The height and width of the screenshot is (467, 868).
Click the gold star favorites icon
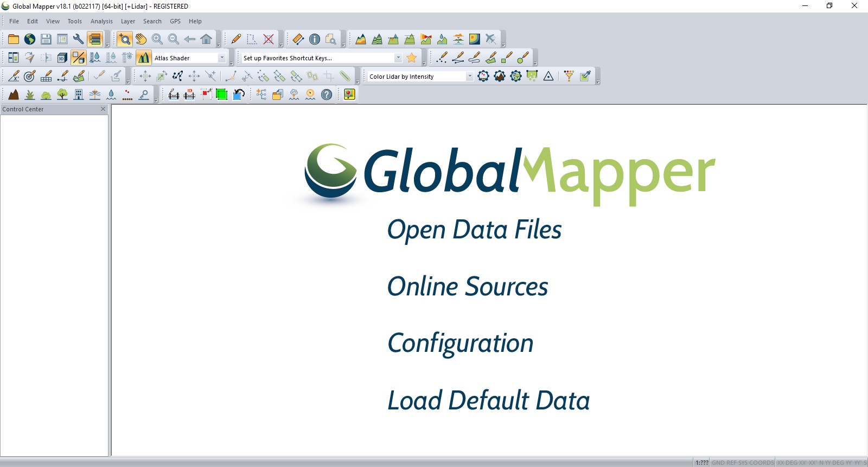pos(412,58)
